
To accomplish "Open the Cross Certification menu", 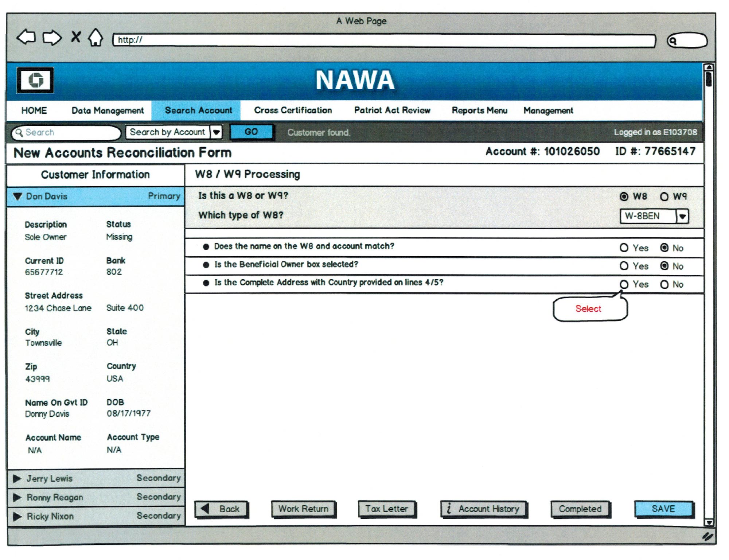I will (293, 110).
